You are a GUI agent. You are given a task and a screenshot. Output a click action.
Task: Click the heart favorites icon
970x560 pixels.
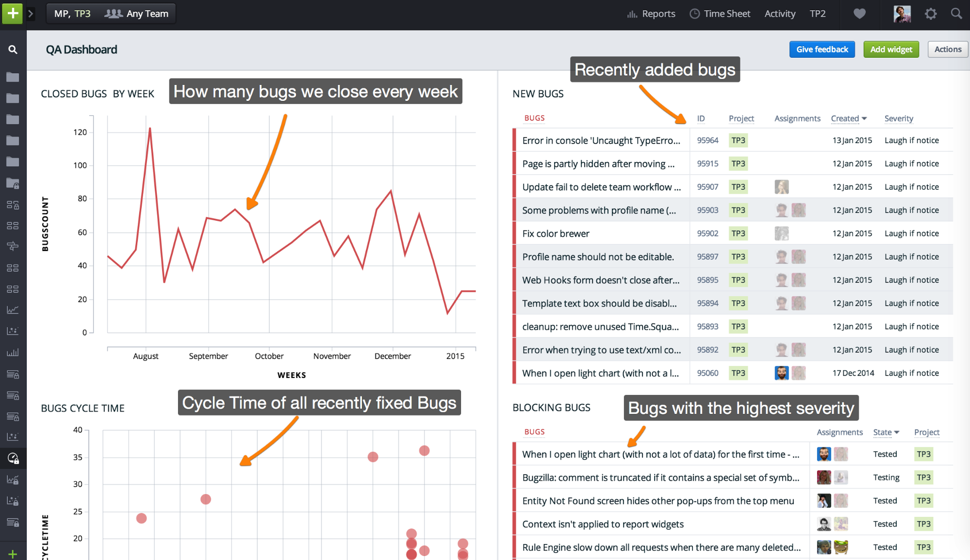[x=859, y=14]
